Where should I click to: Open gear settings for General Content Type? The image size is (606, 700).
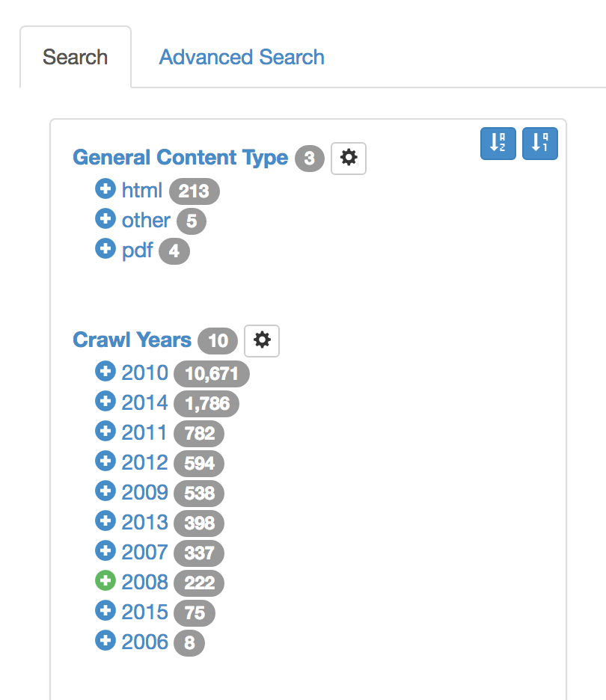tap(349, 159)
